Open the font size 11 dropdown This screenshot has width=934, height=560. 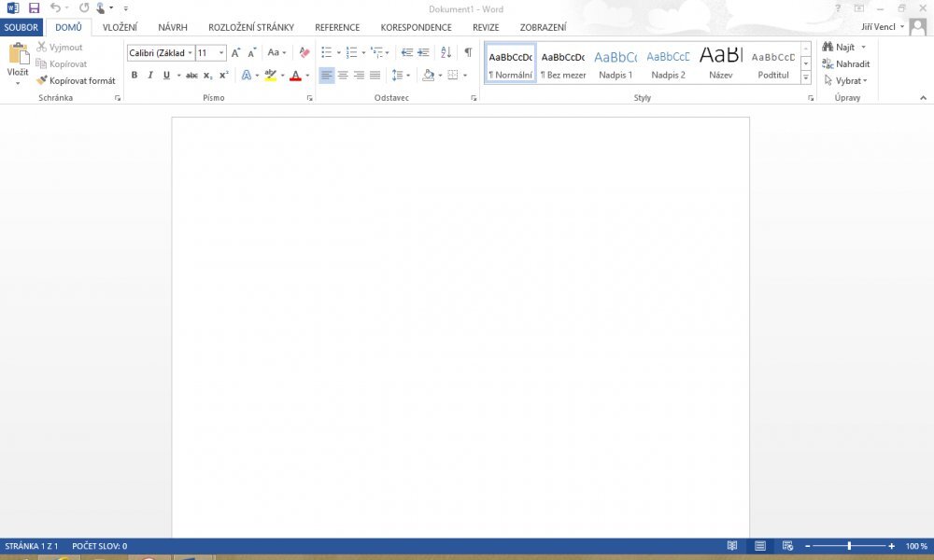[221, 53]
